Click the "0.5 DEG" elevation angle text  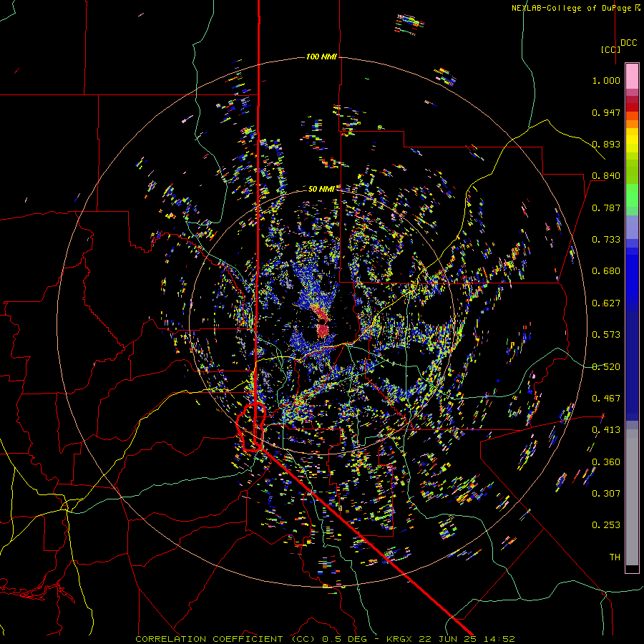346,639
